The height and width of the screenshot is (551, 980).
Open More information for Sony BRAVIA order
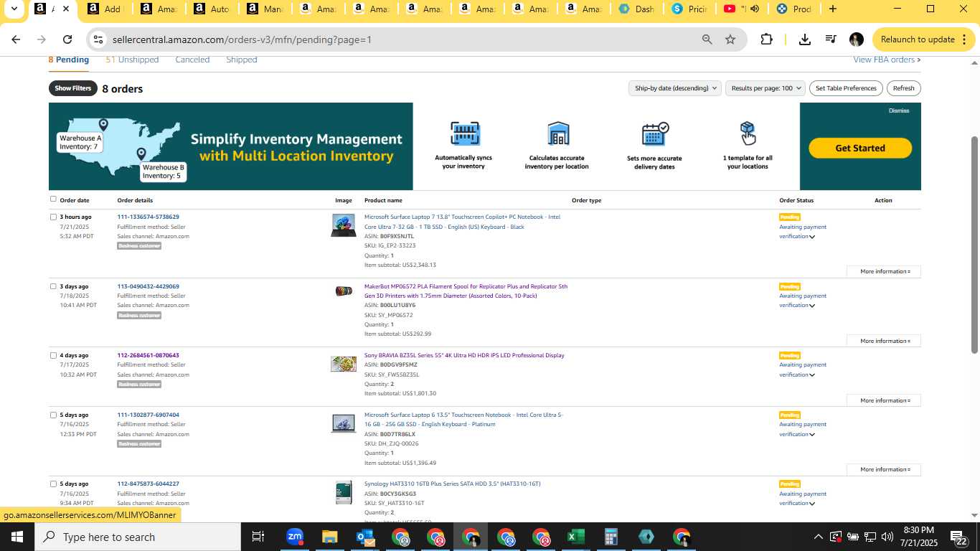pos(884,400)
